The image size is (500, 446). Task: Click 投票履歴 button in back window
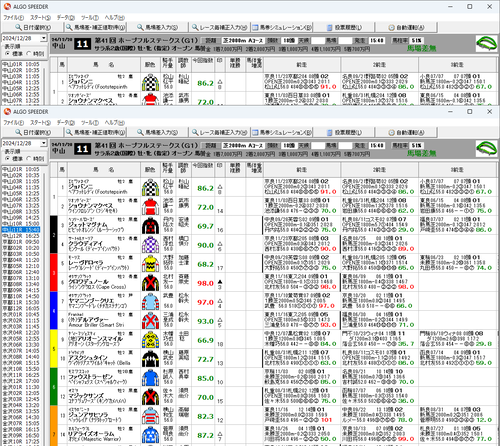(344, 27)
